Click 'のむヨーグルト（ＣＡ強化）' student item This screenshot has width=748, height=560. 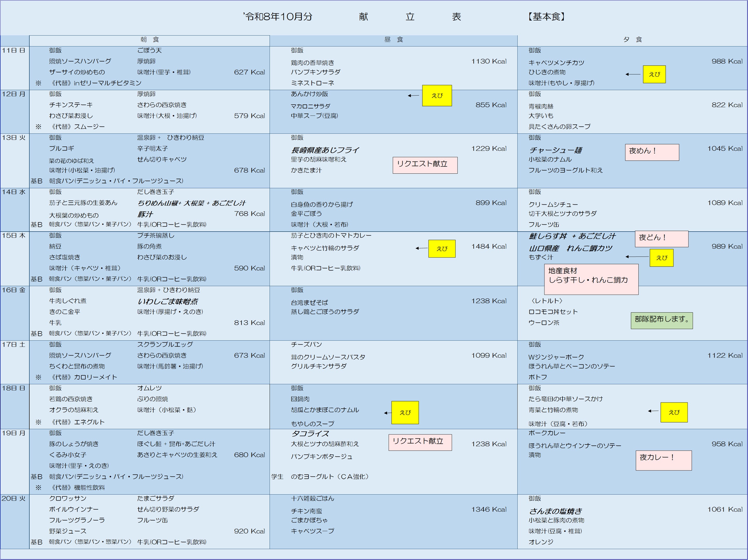coord(331,476)
